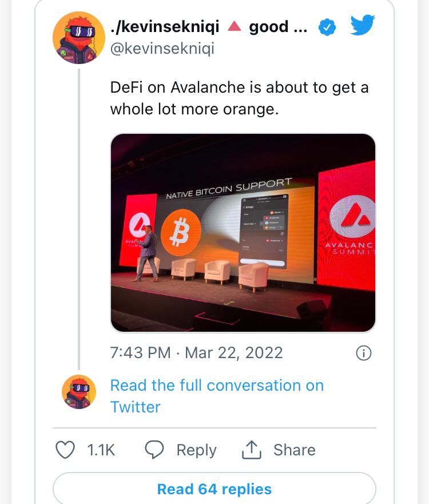Open the ./kevinsekniqi display name
The image size is (429, 504).
click(165, 27)
